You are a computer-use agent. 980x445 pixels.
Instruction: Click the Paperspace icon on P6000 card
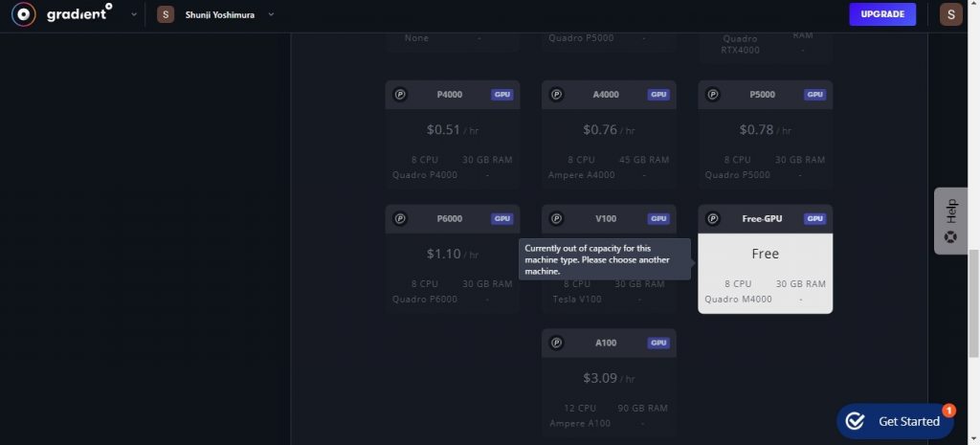pyautogui.click(x=400, y=219)
